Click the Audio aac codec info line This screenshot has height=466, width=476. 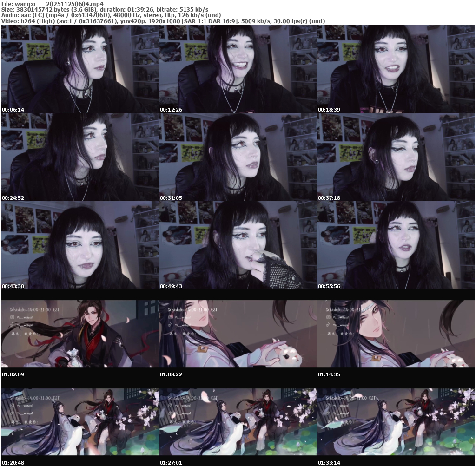tap(111, 15)
